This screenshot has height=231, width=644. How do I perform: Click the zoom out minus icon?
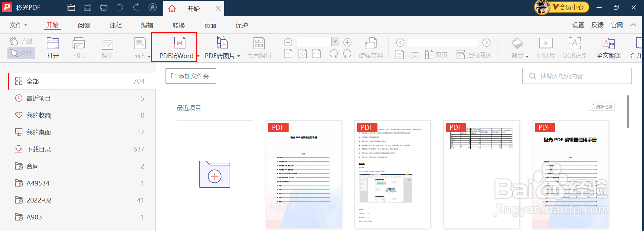click(288, 42)
